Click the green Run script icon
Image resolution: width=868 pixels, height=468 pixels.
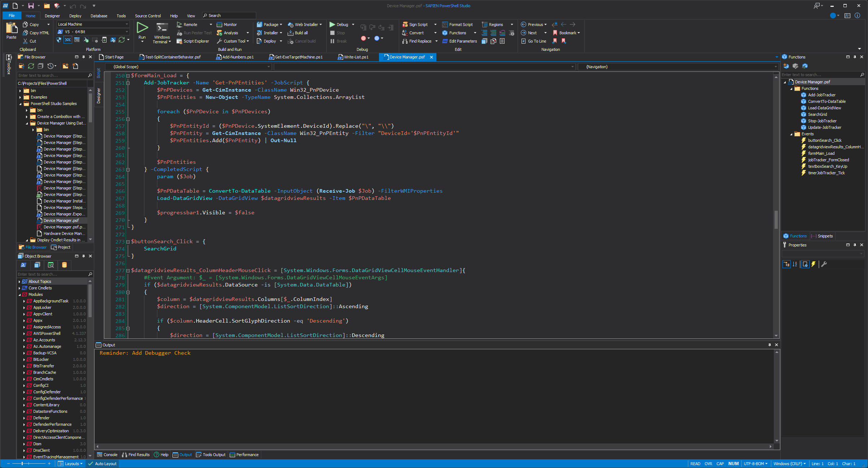click(x=142, y=28)
